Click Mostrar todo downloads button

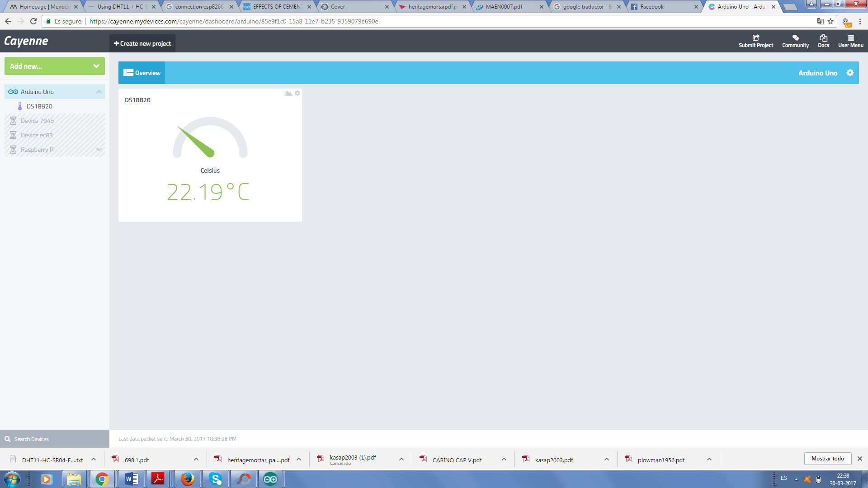(x=827, y=459)
